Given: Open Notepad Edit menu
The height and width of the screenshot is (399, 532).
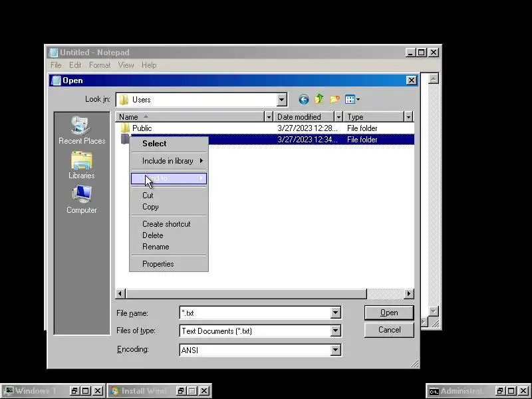Looking at the screenshot, I should pyautogui.click(x=75, y=65).
